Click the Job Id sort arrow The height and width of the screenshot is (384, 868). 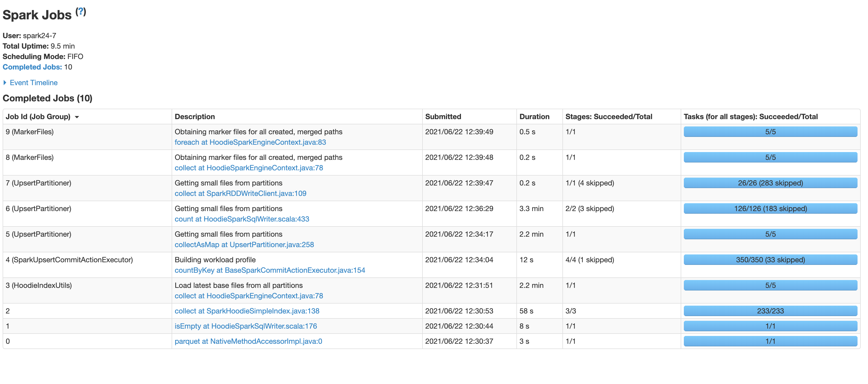point(77,117)
